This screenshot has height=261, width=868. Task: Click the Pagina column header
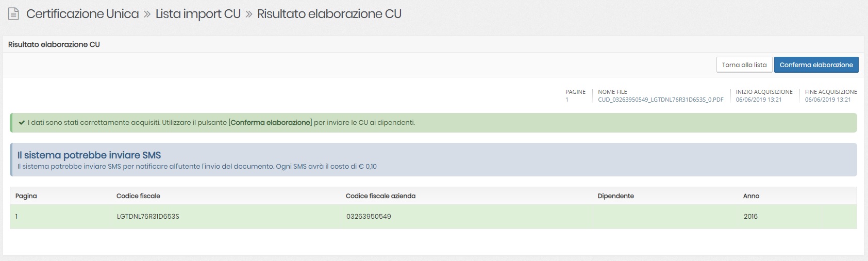[x=26, y=196]
